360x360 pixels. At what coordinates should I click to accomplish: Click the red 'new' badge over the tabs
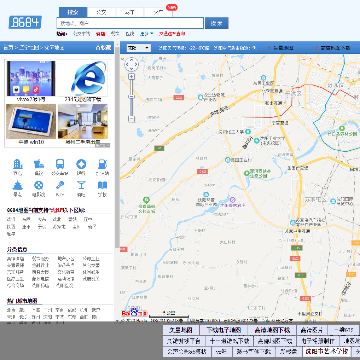(172, 7)
